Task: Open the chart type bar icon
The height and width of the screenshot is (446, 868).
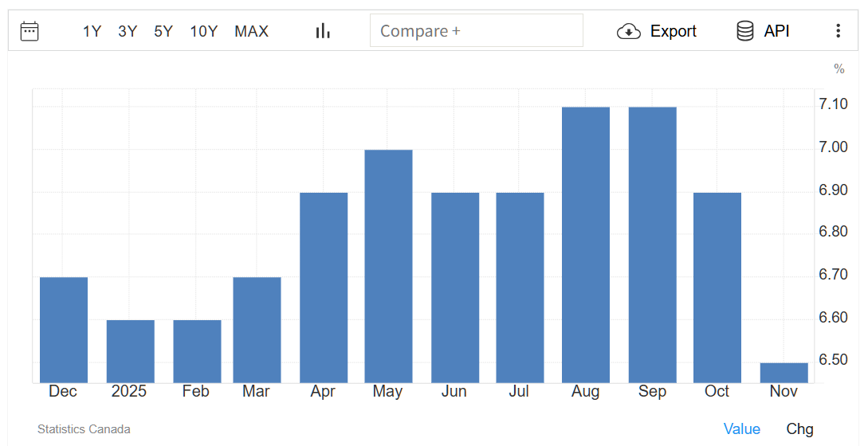Action: (323, 31)
